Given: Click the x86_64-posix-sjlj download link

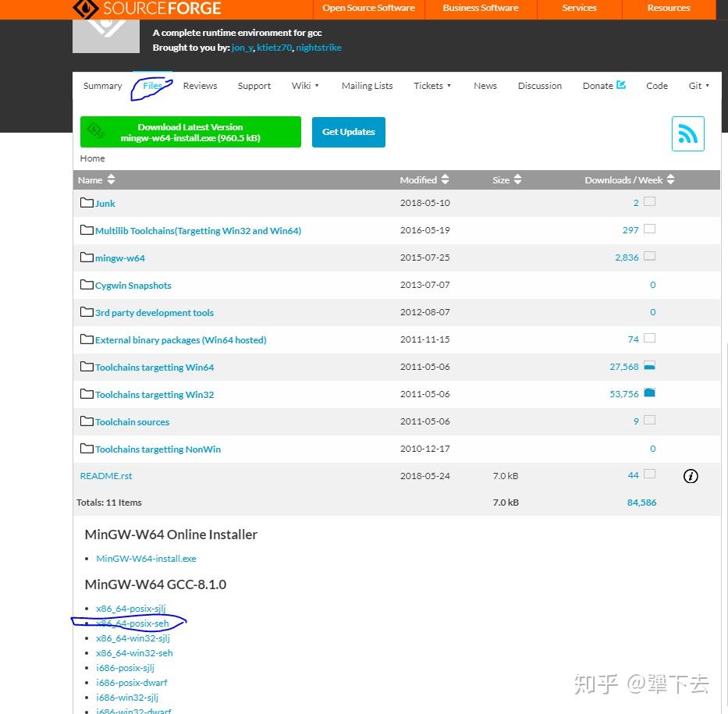Looking at the screenshot, I should pos(131,609).
